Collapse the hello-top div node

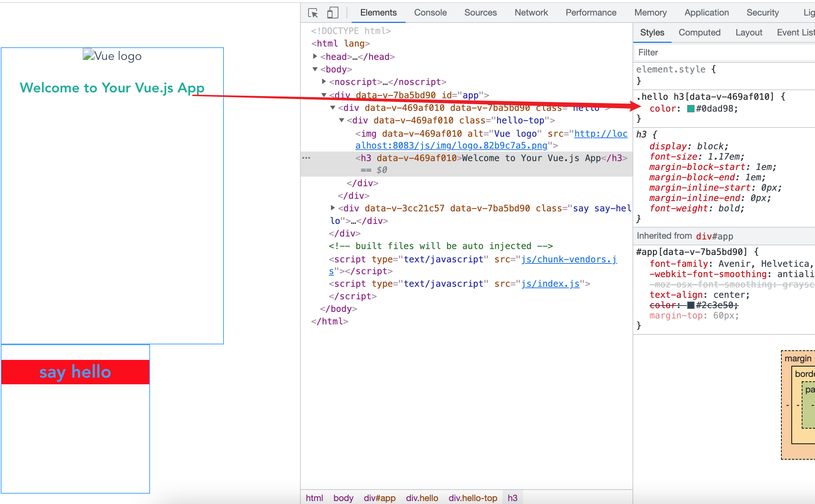pos(342,120)
